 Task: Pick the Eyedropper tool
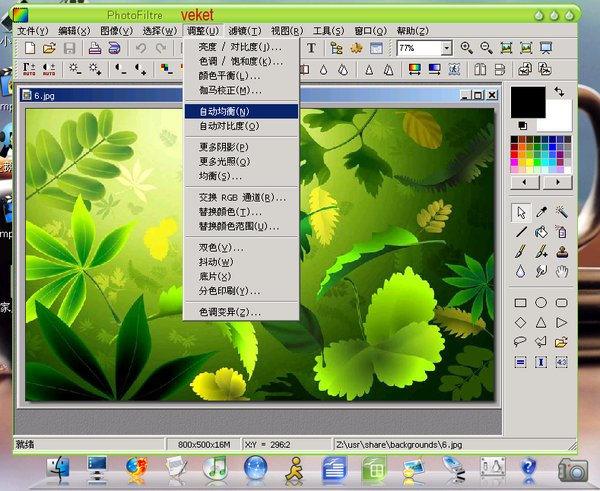541,212
